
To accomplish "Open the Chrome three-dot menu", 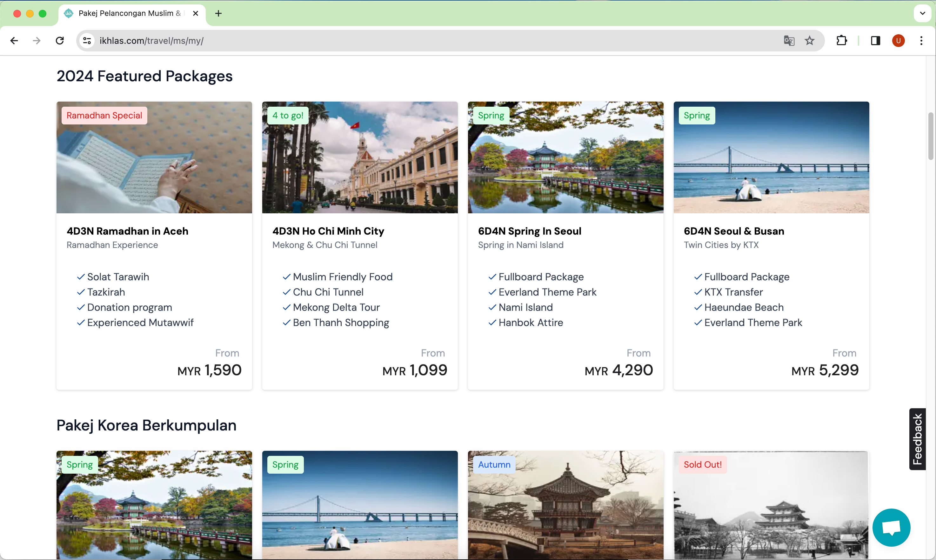I will pos(921,40).
